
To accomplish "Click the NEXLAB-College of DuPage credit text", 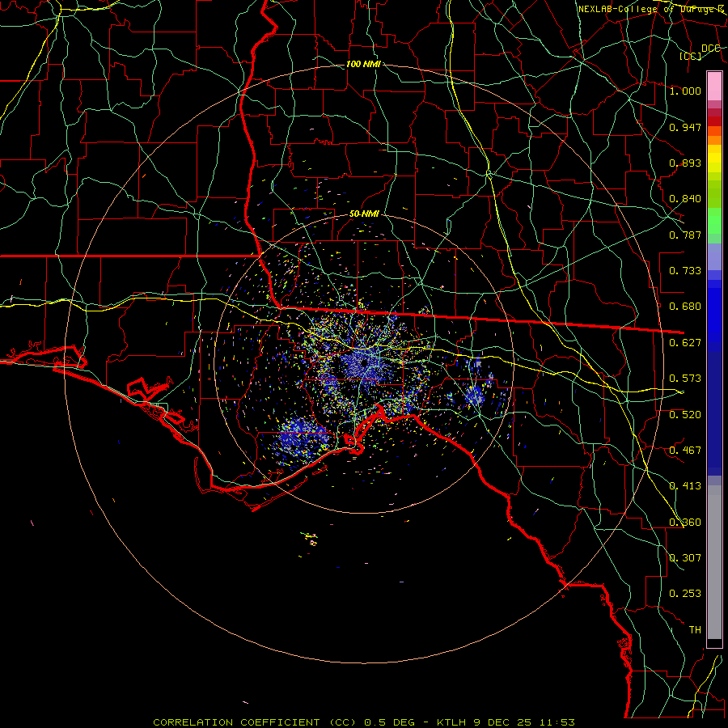I will coord(651,9).
